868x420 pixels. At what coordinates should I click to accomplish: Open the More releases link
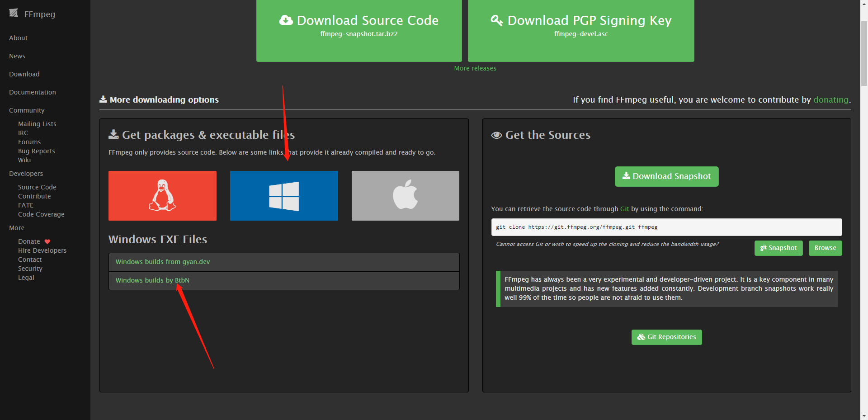(x=475, y=68)
